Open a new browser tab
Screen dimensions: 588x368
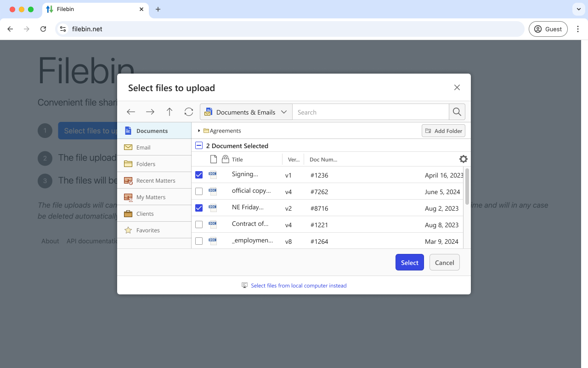point(158,9)
